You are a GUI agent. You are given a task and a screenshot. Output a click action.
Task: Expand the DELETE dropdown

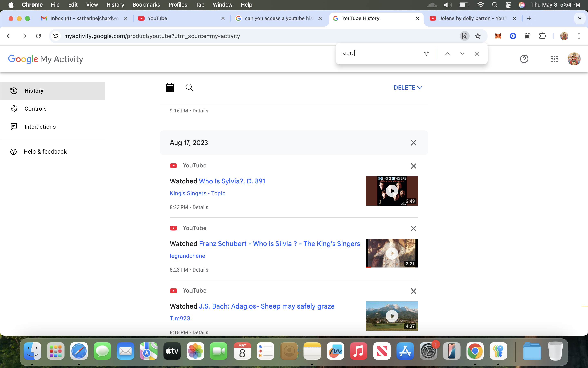[408, 88]
